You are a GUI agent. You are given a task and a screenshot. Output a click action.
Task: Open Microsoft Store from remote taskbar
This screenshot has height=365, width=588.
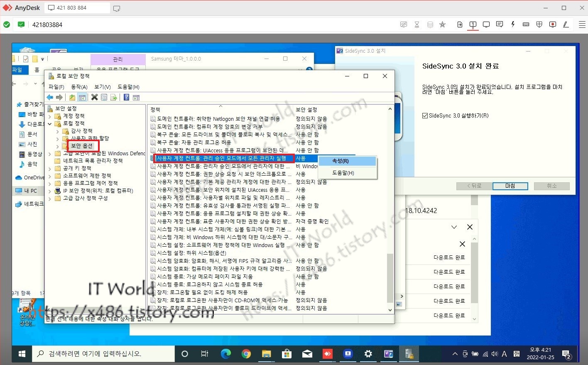287,354
